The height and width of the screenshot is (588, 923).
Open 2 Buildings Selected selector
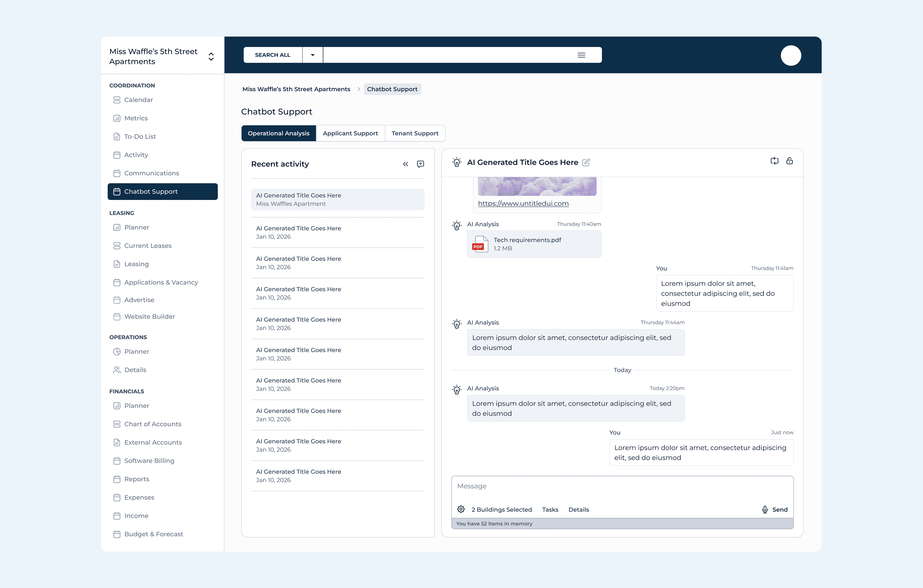(x=501, y=510)
